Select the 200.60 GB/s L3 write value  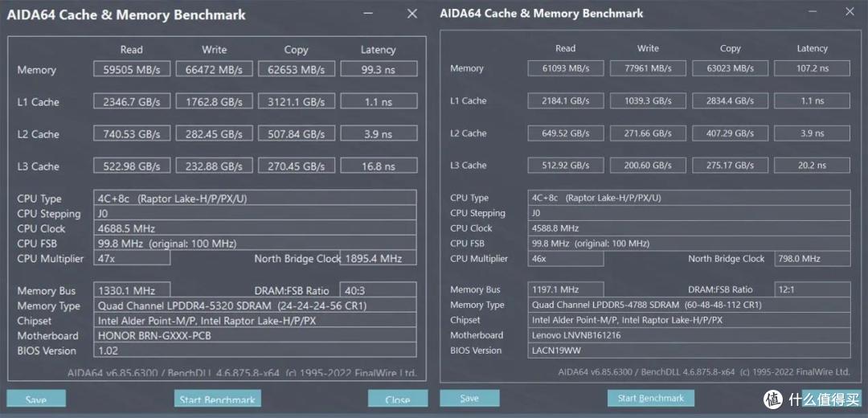tap(648, 165)
